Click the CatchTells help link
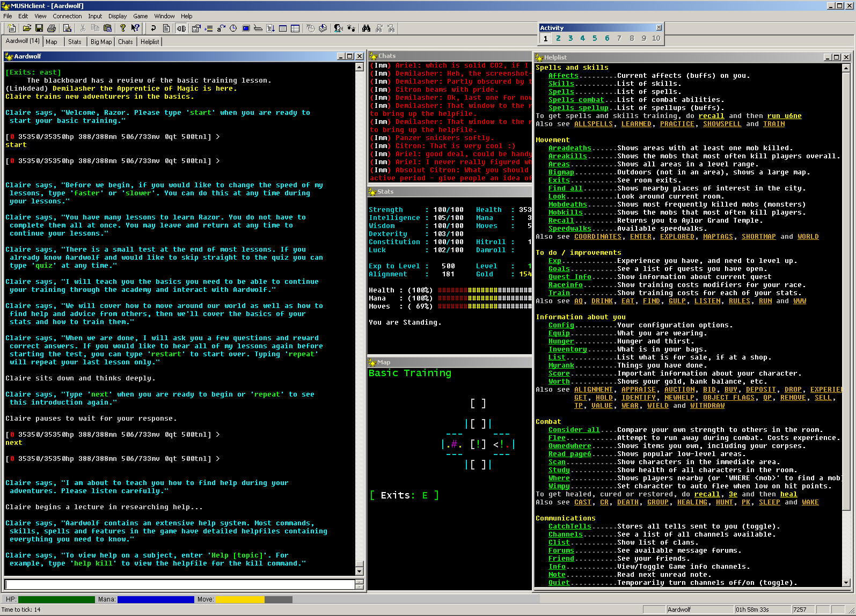856x616 pixels. click(x=570, y=526)
